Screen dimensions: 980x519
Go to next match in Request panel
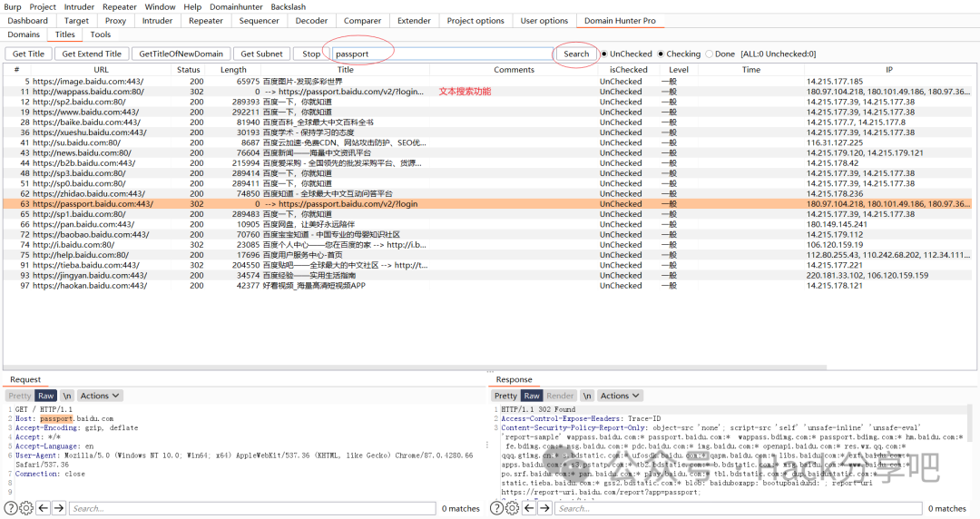[x=59, y=508]
